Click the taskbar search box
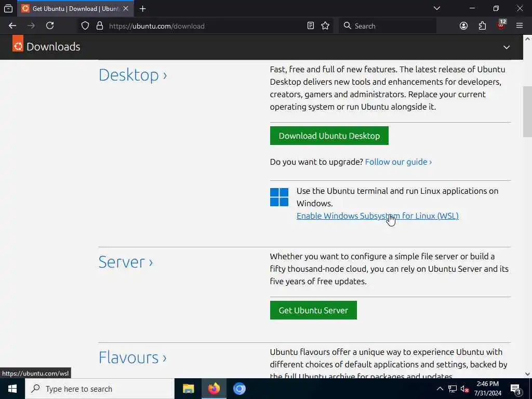The width and height of the screenshot is (532, 399). 100,389
